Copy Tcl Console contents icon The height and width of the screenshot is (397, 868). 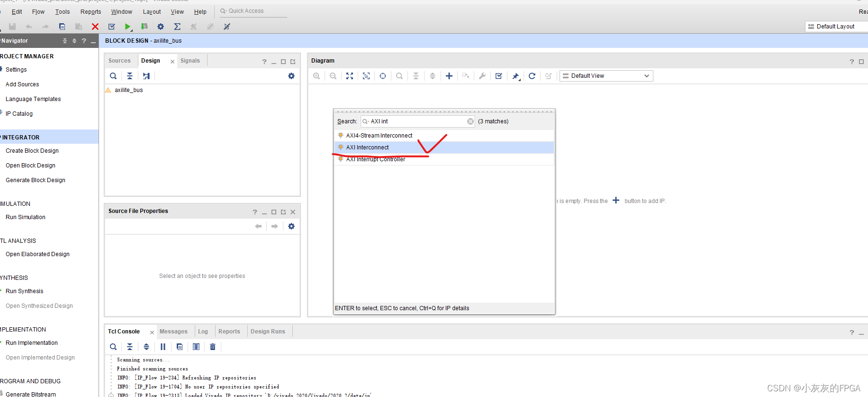(180, 347)
